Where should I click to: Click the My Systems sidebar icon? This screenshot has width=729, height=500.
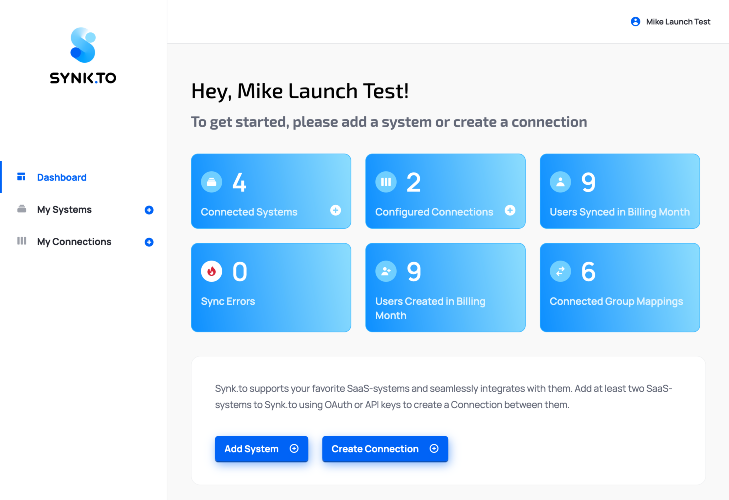[x=21, y=209]
